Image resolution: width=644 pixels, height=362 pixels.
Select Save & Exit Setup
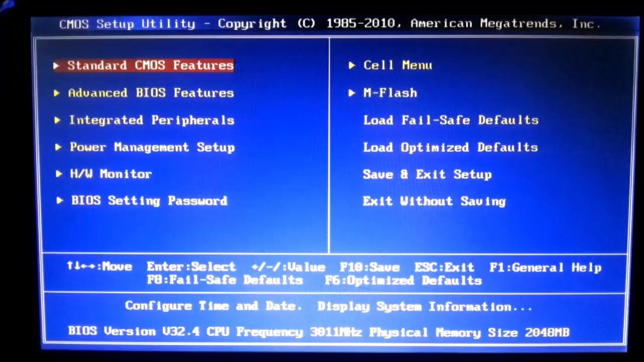point(427,174)
